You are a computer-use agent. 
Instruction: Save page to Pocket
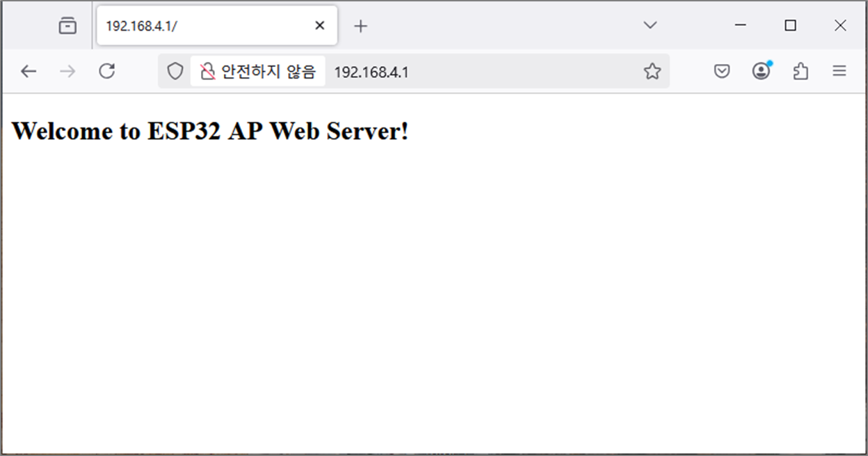(722, 71)
